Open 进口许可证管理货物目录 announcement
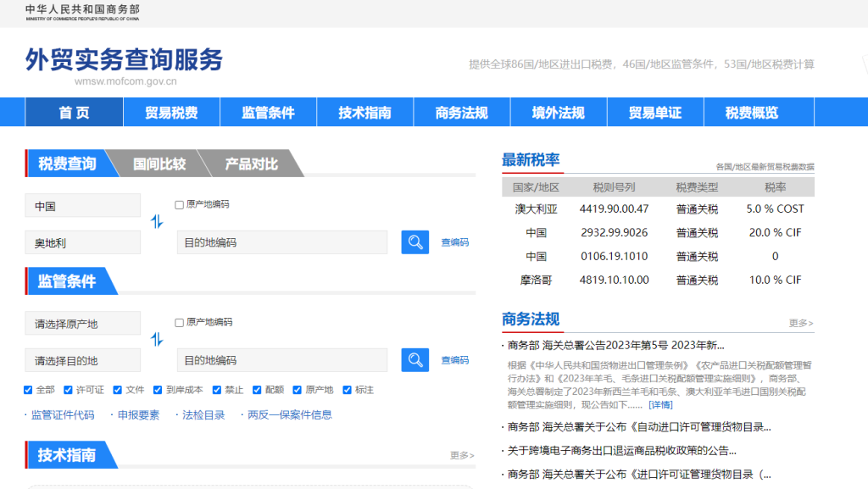Image resolution: width=868 pixels, height=489 pixels. 639,475
